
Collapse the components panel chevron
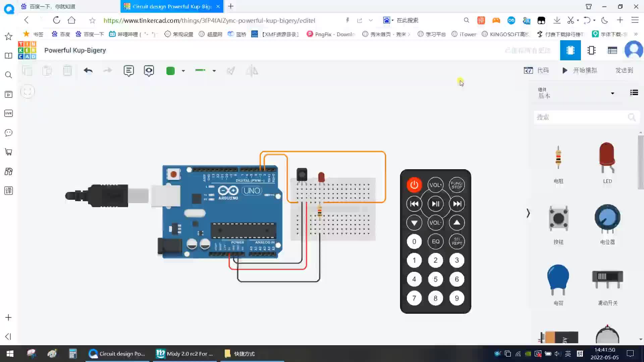[528, 213]
